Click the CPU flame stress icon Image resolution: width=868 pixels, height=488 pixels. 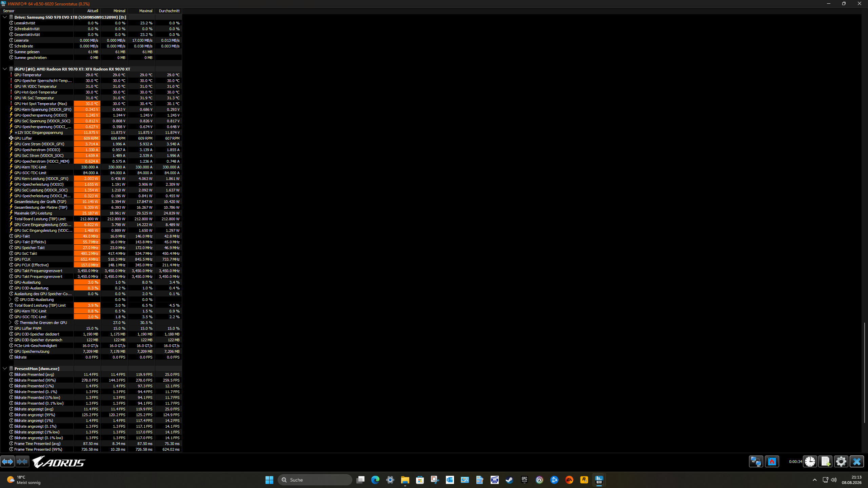[x=772, y=462]
